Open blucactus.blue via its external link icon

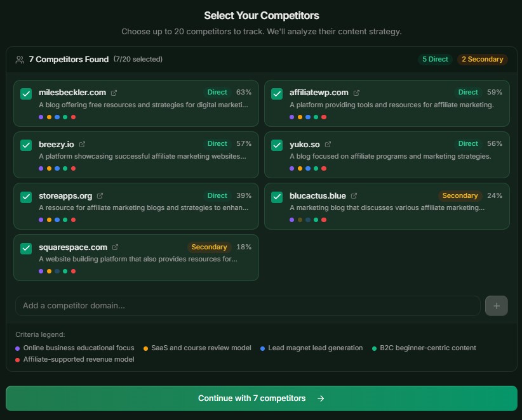point(354,195)
